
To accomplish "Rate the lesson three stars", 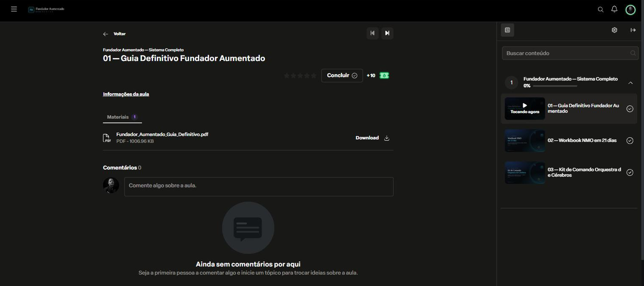I will tap(300, 75).
